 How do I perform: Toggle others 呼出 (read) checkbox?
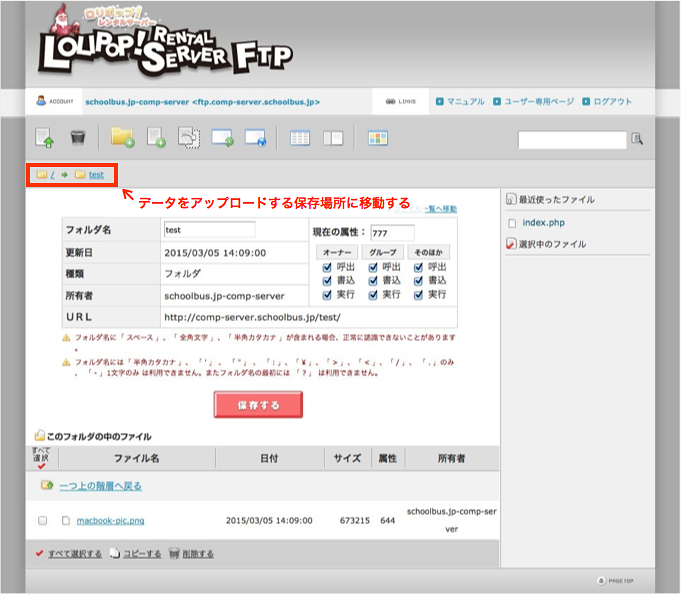418,267
